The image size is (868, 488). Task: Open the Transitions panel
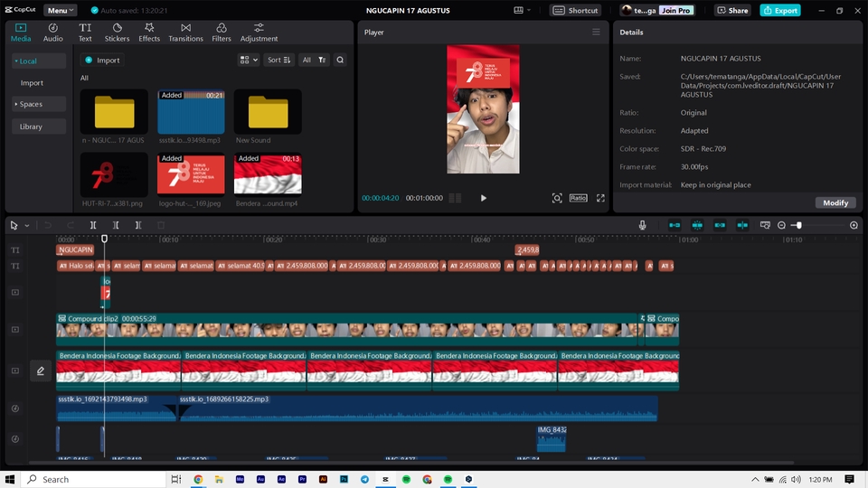click(x=185, y=33)
